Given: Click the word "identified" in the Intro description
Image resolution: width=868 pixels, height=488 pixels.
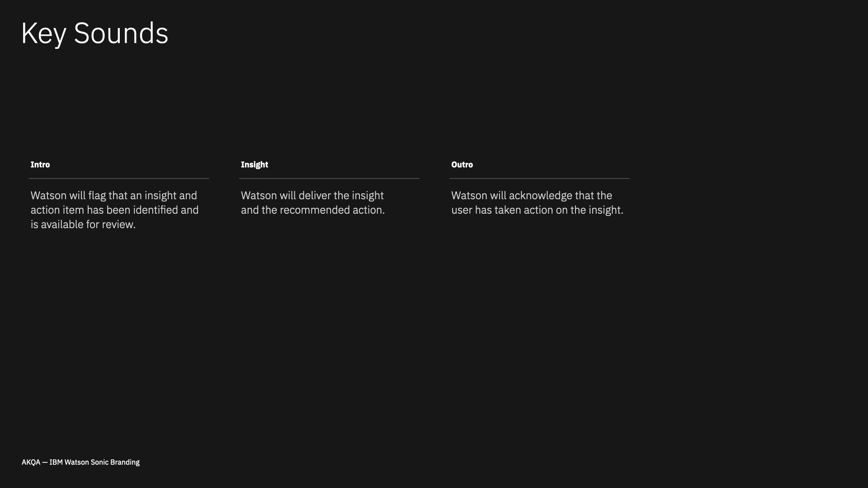Looking at the screenshot, I should click(x=156, y=210).
